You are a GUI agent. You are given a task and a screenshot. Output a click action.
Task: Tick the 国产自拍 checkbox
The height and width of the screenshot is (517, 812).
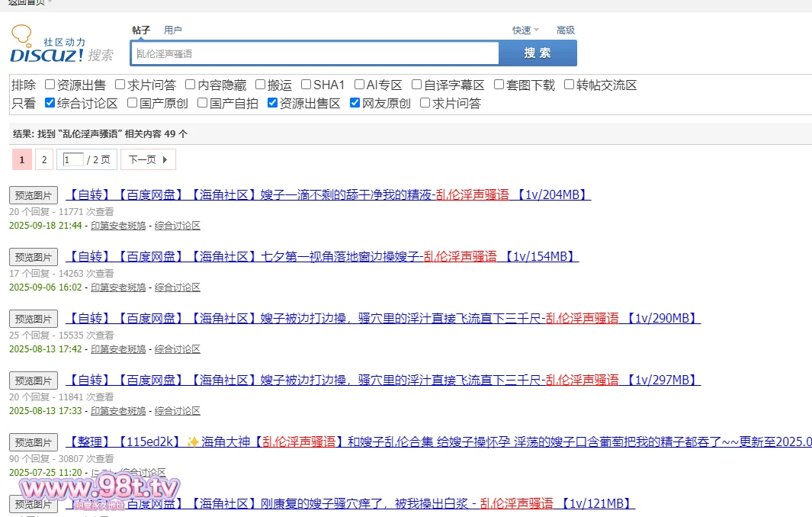click(x=203, y=103)
